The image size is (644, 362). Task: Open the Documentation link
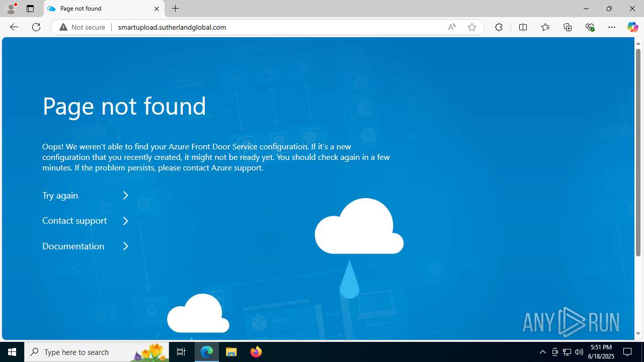(x=73, y=246)
